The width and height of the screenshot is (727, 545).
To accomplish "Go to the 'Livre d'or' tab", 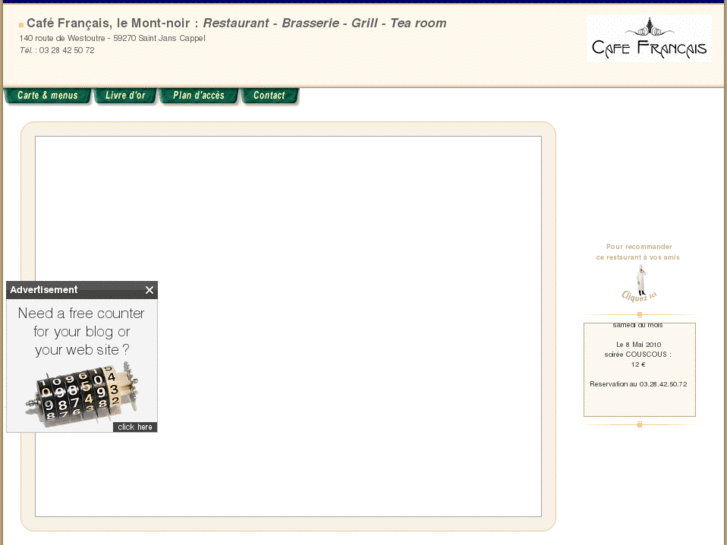I will [125, 96].
